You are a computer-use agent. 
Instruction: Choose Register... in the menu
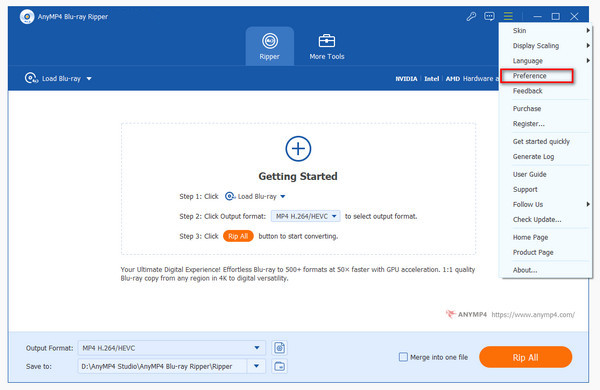click(546, 124)
